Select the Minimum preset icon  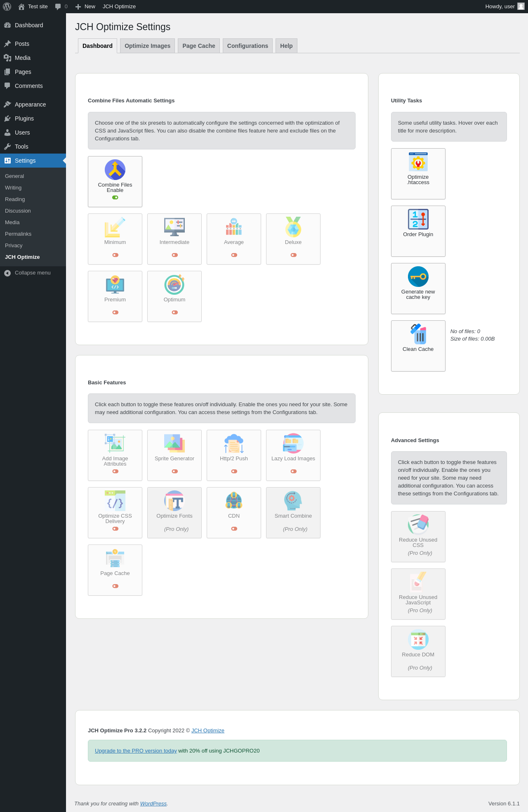tap(115, 227)
